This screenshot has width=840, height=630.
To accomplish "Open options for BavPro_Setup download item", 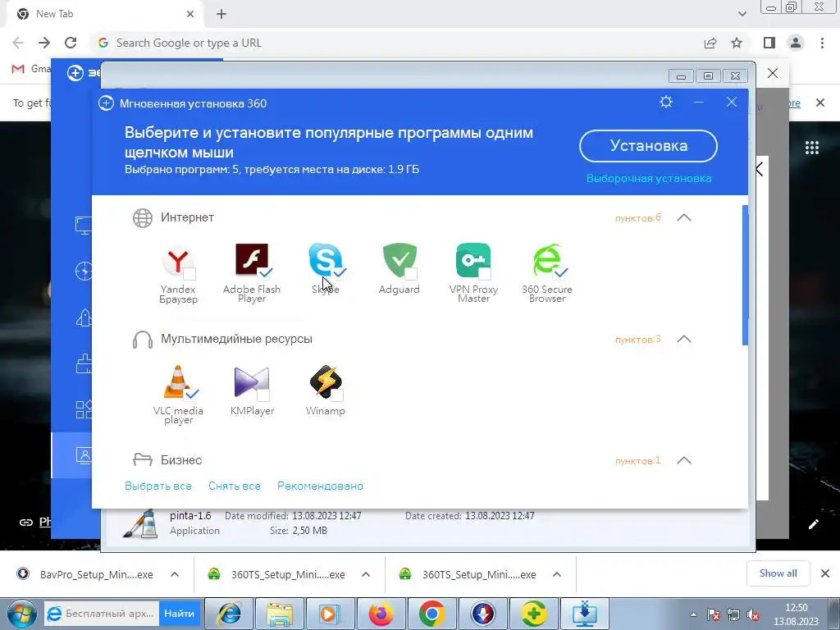I will (175, 574).
